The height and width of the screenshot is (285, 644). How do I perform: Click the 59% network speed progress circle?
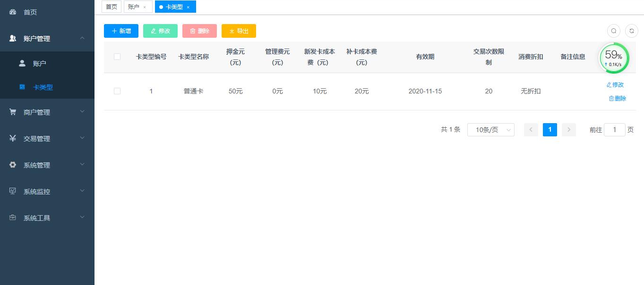click(x=613, y=58)
